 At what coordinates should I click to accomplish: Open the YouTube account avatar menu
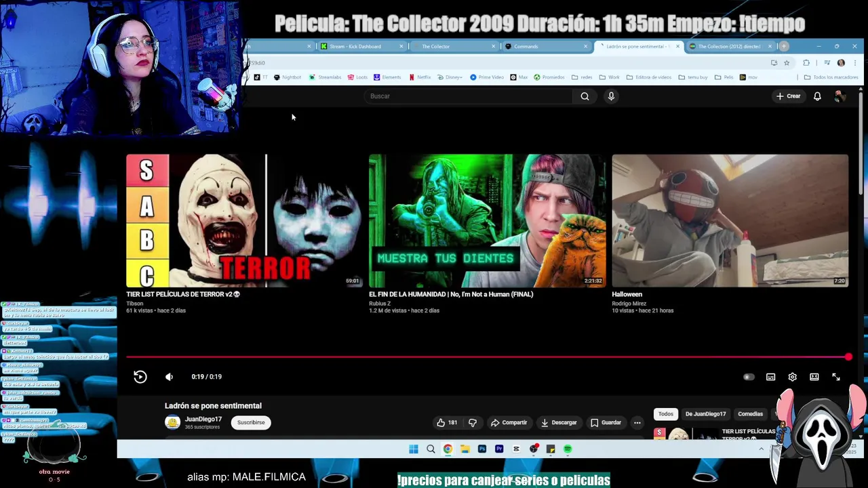(840, 96)
